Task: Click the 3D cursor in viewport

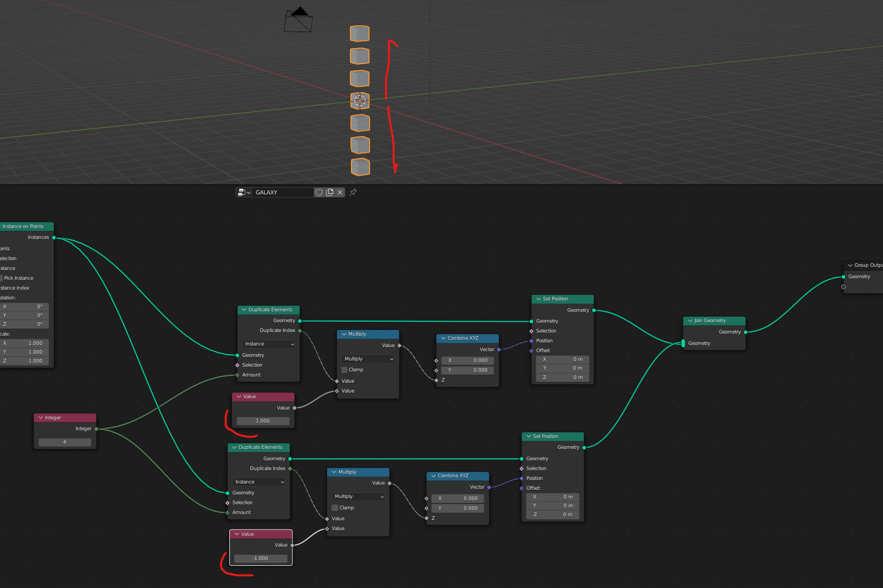Action: point(360,100)
